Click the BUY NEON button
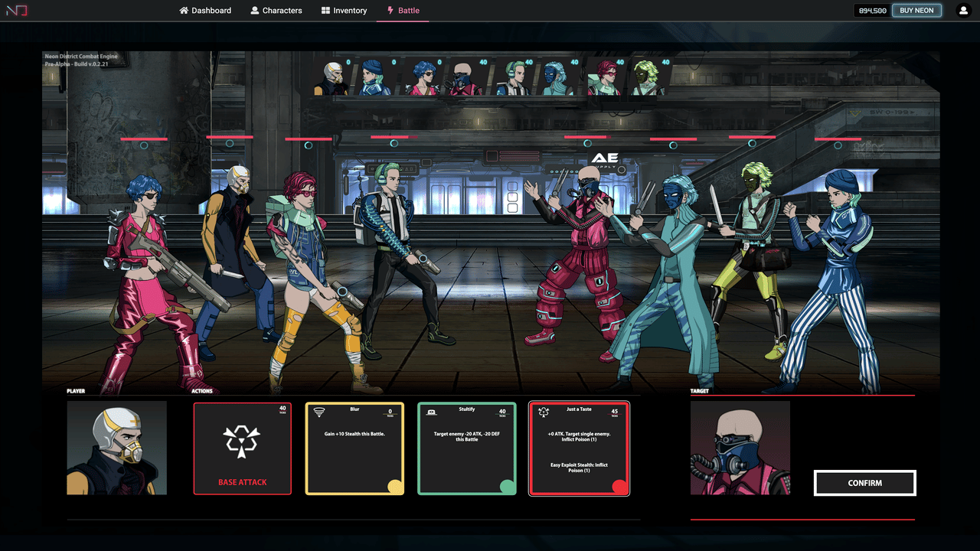This screenshot has width=980, height=551. point(916,11)
